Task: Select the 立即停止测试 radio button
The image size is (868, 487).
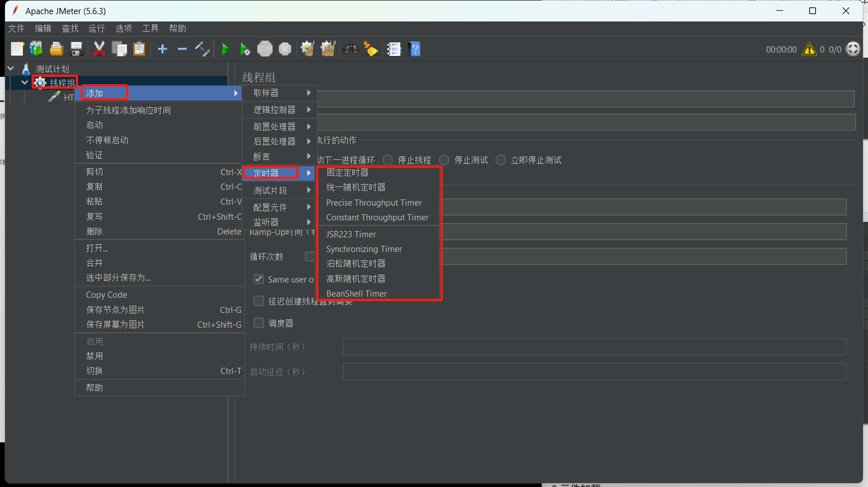Action: (500, 160)
